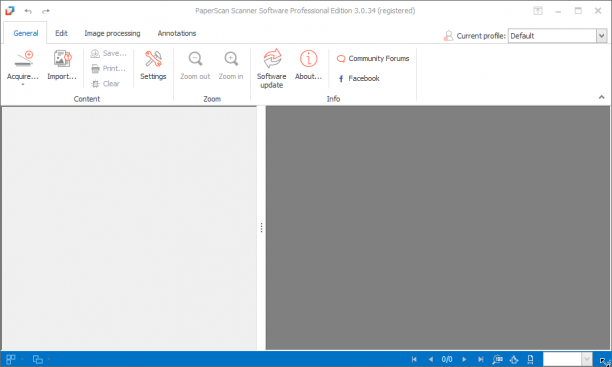This screenshot has height=367, width=612.
Task: Go to the last page
Action: tap(480, 359)
